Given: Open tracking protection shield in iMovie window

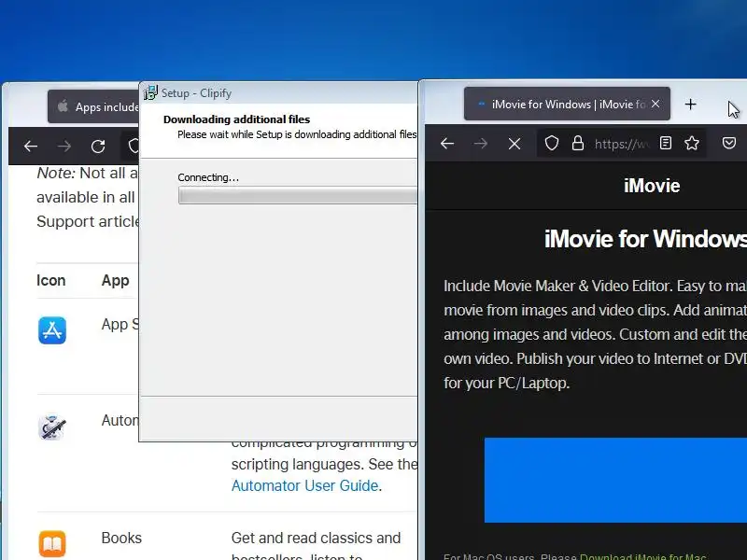Looking at the screenshot, I should coord(552,143).
